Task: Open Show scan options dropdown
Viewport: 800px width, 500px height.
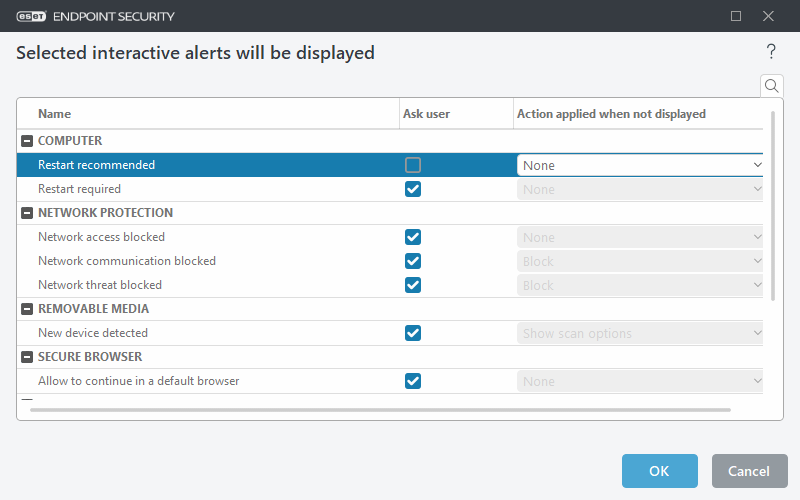Action: [x=640, y=333]
